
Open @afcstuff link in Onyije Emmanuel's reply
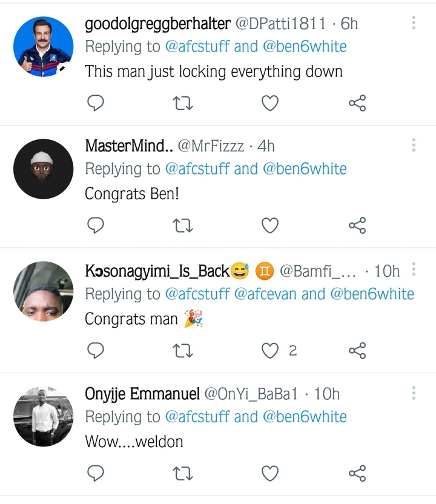[x=197, y=417]
